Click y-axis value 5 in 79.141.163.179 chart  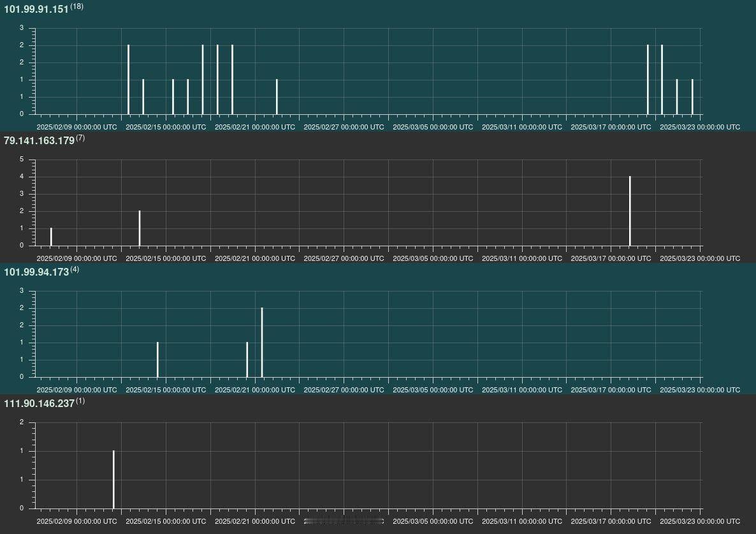click(x=21, y=159)
